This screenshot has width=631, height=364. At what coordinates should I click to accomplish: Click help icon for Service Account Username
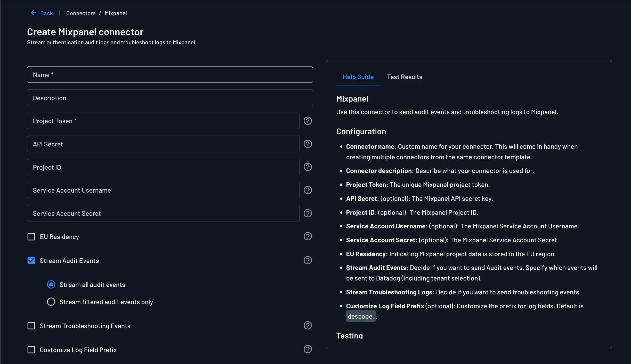308,190
